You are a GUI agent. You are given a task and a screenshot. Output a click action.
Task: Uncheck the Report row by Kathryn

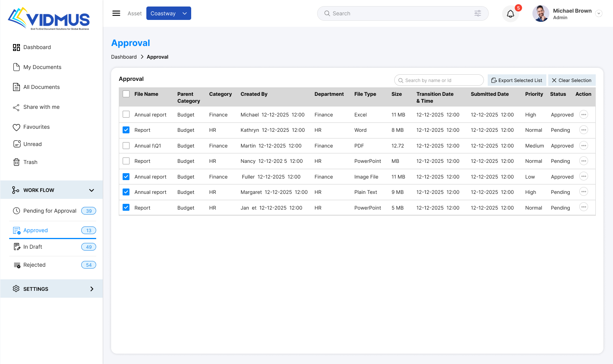[126, 130]
